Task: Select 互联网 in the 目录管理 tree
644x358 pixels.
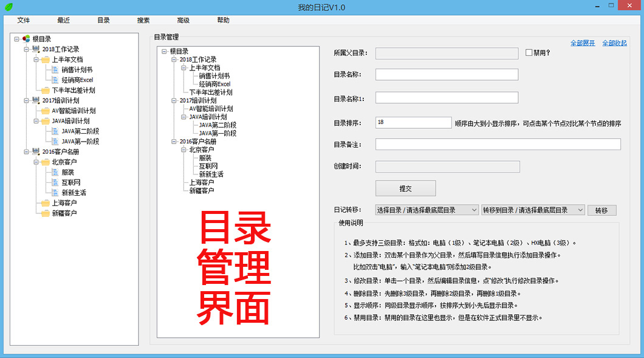Action: (208, 166)
